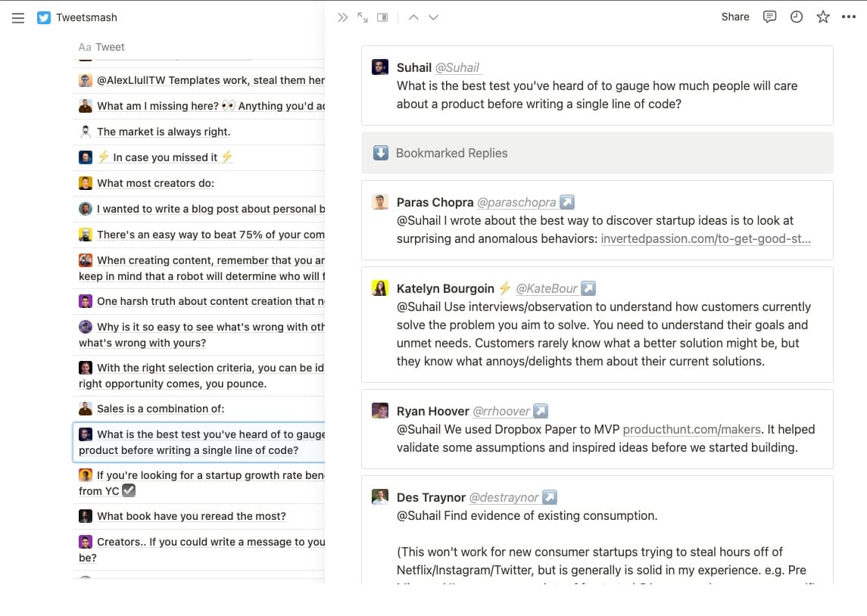Screen dimensions: 867x616
Task: Open Des Traynor's tweet via external link icon
Action: tap(550, 496)
